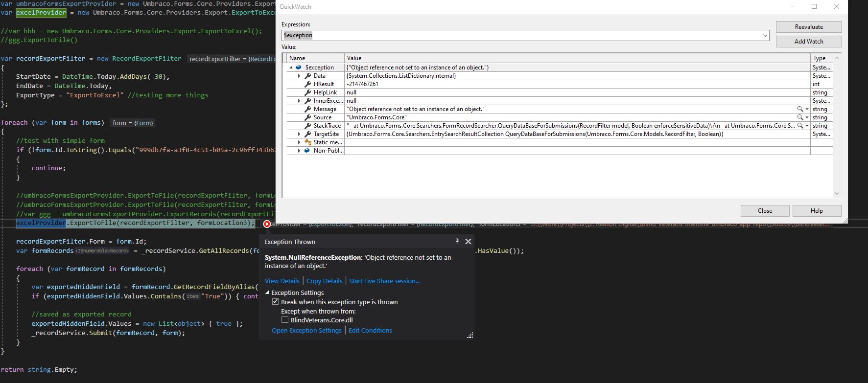This screenshot has height=383, width=868.
Task: Open visualizer dropdown arrow for StackTrace
Action: click(x=807, y=126)
